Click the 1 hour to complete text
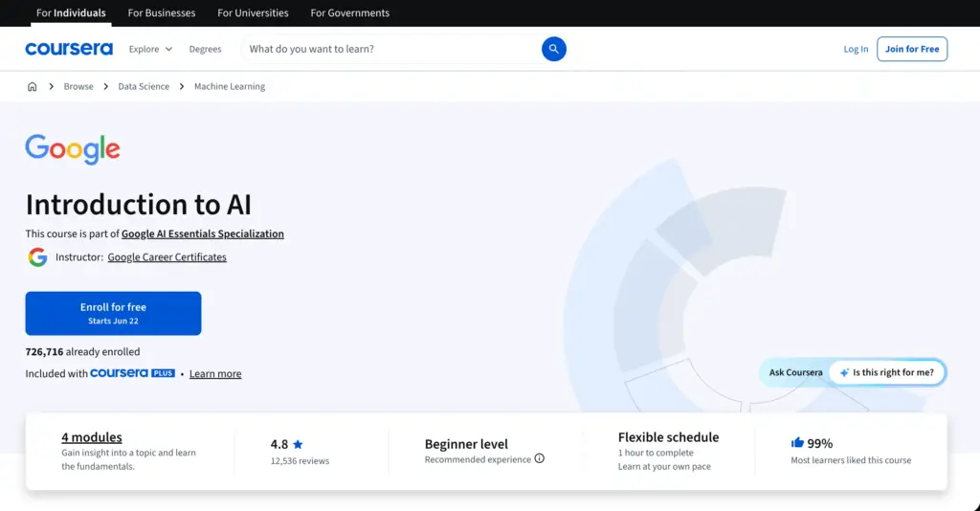This screenshot has height=511, width=980. coord(656,453)
